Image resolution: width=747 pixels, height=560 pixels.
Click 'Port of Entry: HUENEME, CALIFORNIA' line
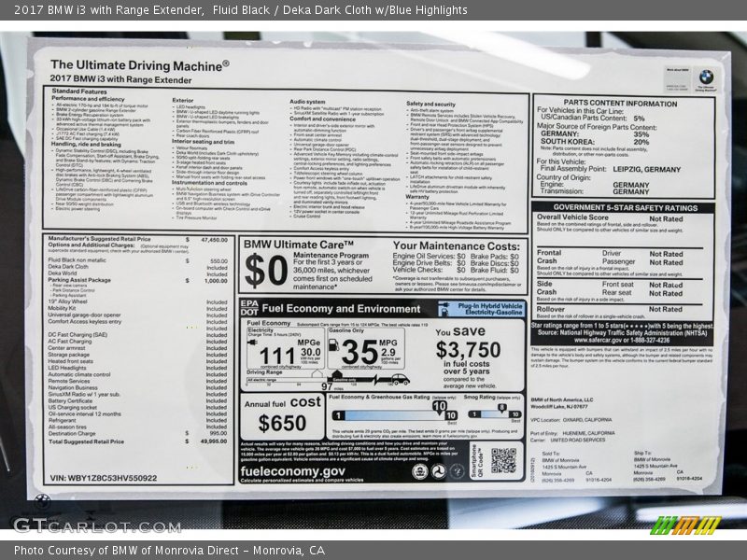(572, 433)
